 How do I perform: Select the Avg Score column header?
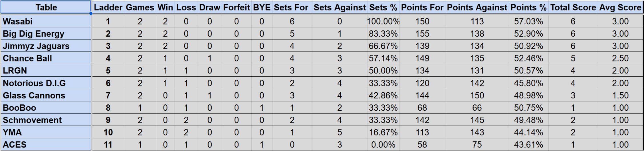[x=620, y=7]
